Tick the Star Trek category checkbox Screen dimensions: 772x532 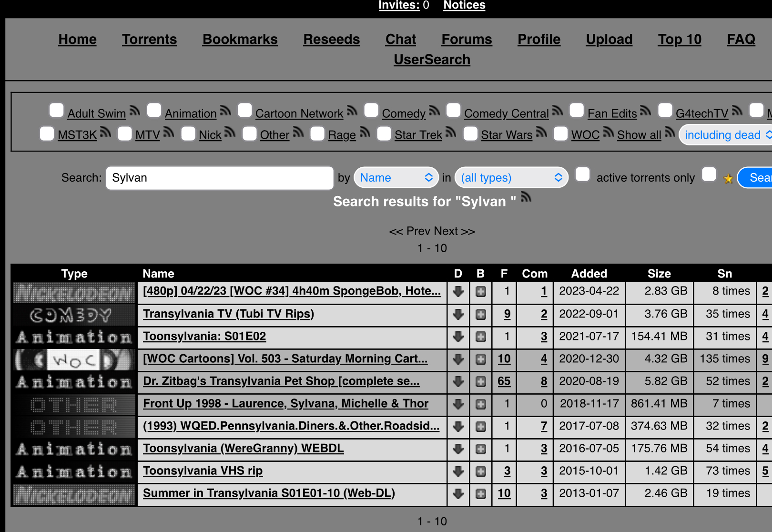pos(384,133)
